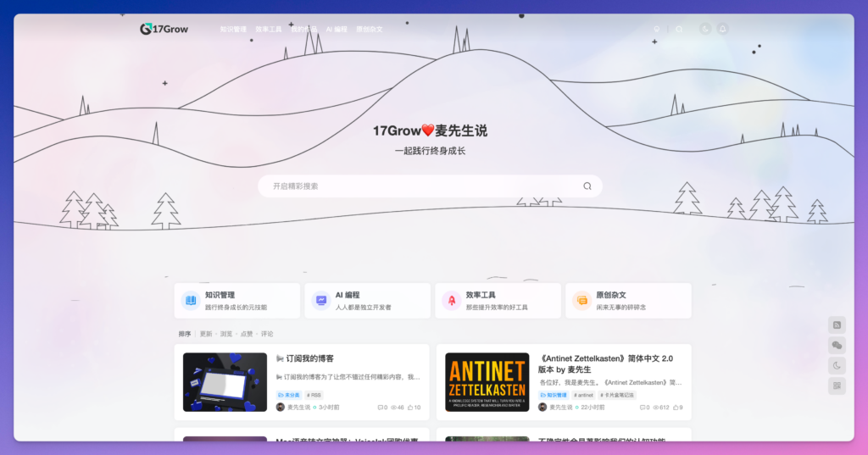Open the AI 编程 navigation menu item
This screenshot has width=868, height=455.
(x=337, y=30)
